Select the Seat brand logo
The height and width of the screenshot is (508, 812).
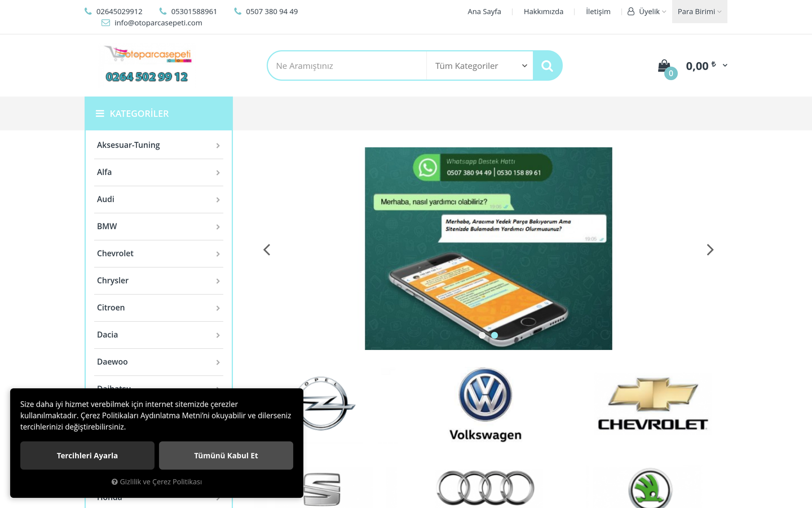322,489
